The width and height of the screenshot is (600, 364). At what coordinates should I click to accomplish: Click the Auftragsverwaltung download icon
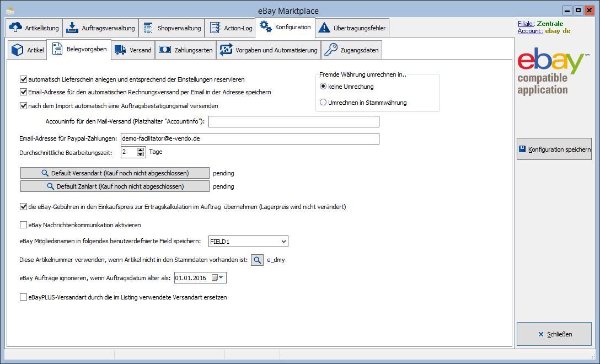[72, 28]
